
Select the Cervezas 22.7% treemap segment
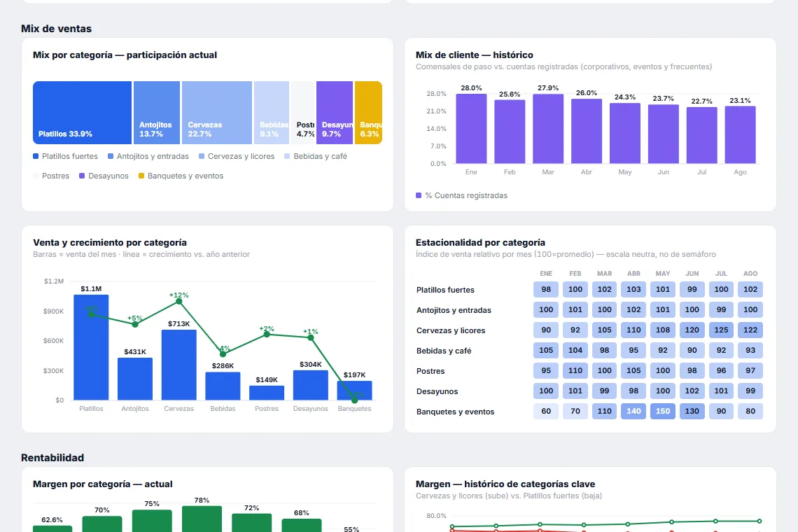tap(217, 113)
